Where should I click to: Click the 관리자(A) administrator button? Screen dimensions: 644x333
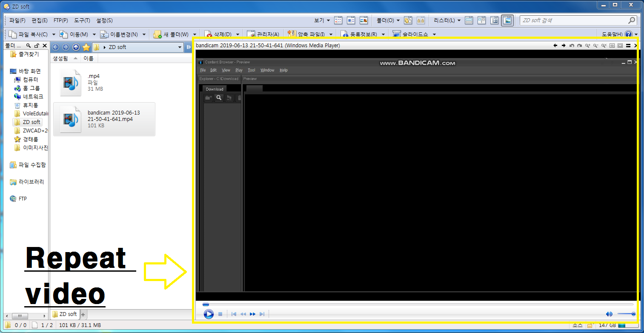pyautogui.click(x=263, y=34)
